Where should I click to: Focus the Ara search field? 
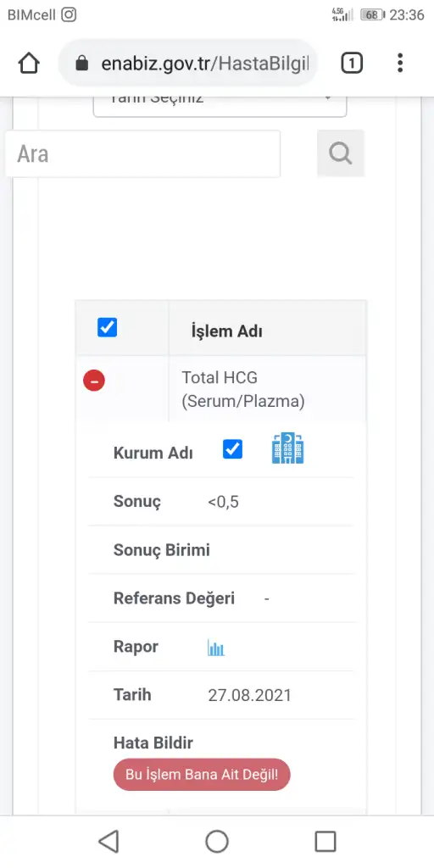pyautogui.click(x=142, y=153)
